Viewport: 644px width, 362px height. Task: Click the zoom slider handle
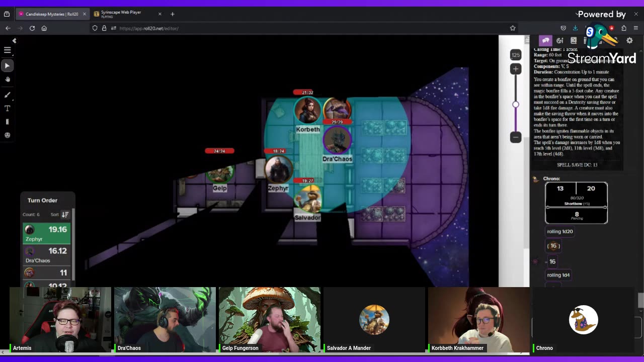(x=516, y=105)
